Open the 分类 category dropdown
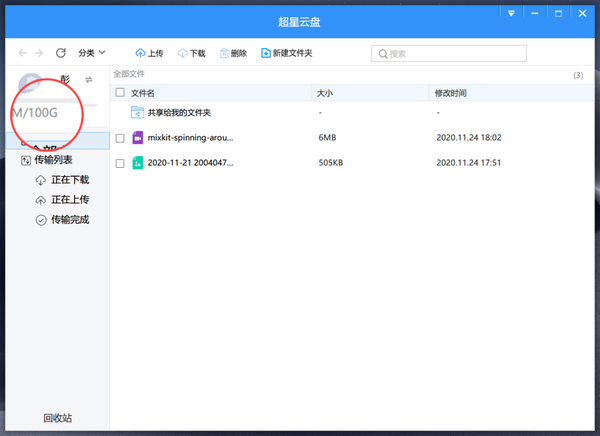Screen dimensions: 600x436 click(x=92, y=53)
